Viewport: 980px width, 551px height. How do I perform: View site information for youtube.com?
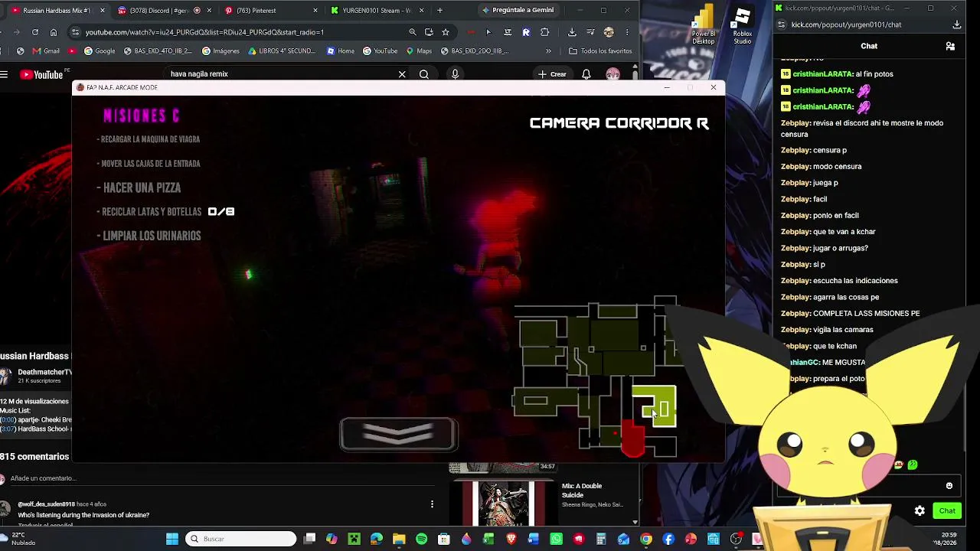pos(75,32)
